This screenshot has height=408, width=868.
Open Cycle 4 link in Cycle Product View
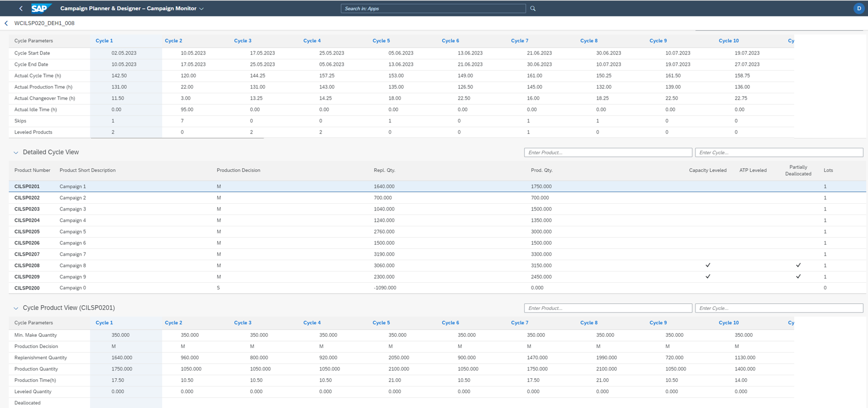click(x=312, y=323)
